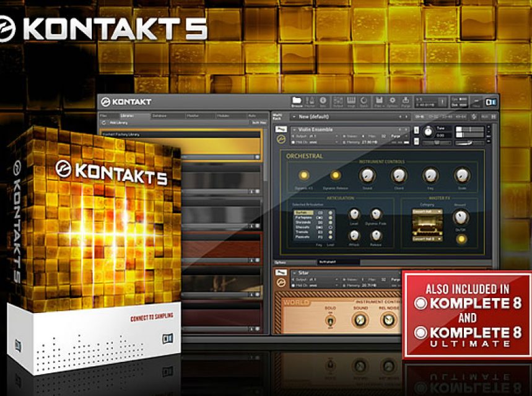Select rack page 01-16
Image resolution: width=532 pixels, height=396 pixels.
[420, 117]
